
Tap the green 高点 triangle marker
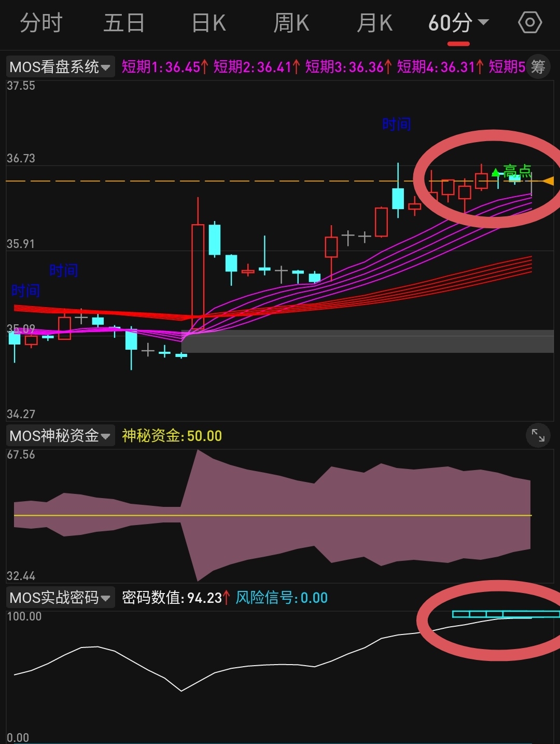click(496, 172)
